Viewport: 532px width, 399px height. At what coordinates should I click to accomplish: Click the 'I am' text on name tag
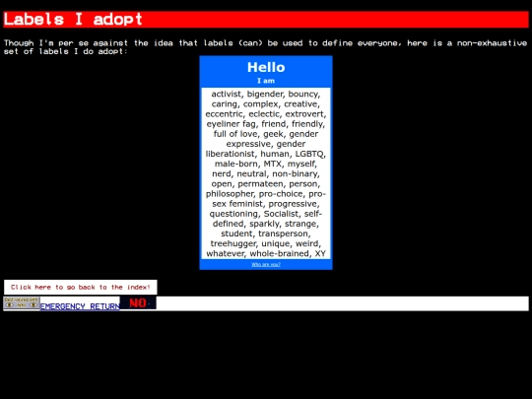click(266, 81)
